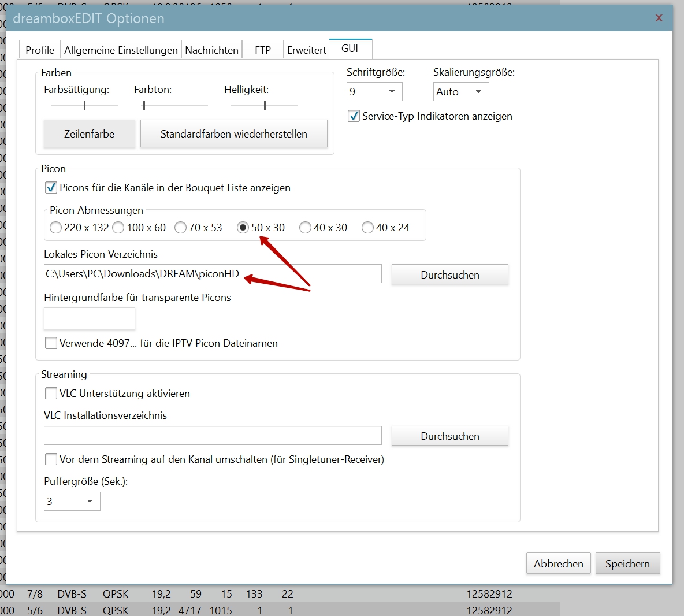Go to the FTP tab

[263, 50]
